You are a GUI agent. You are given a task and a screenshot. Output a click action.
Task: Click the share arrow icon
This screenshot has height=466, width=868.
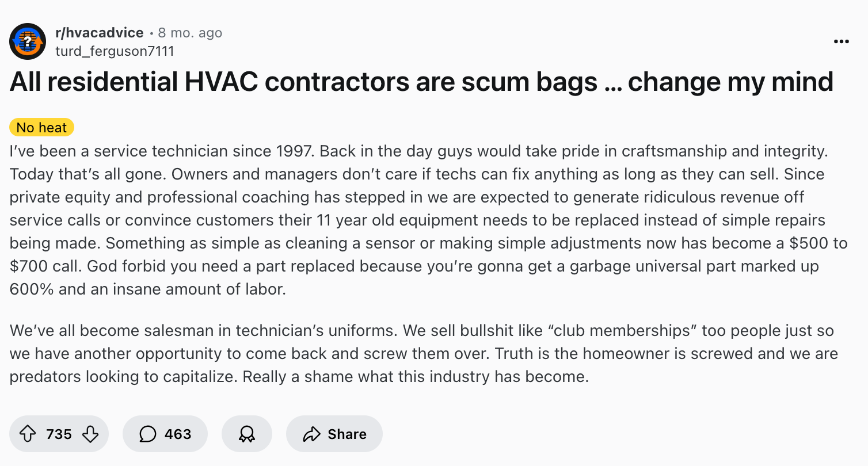coord(311,434)
